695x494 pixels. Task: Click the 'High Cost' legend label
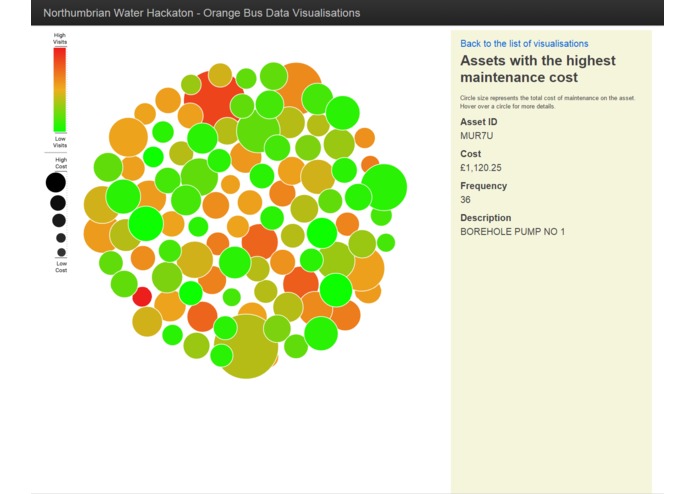(61, 163)
